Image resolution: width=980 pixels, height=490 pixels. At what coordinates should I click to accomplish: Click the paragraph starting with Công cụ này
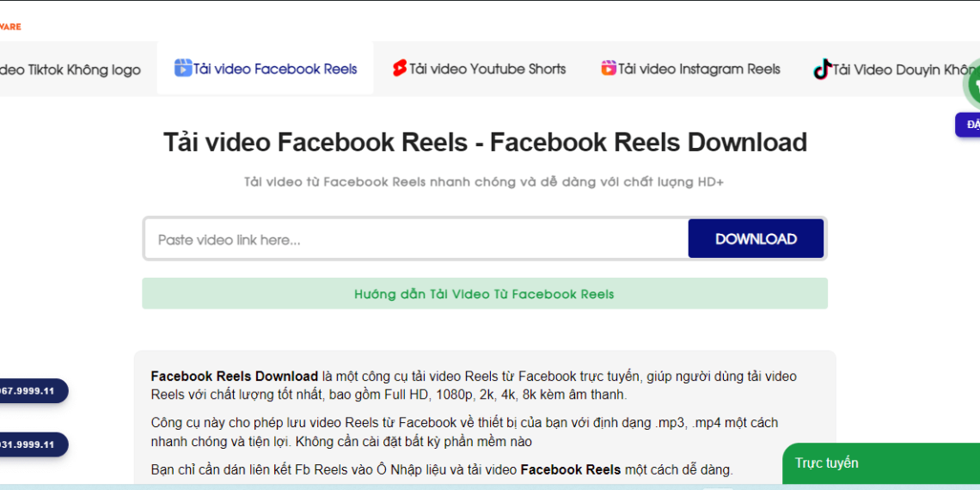coord(464,432)
